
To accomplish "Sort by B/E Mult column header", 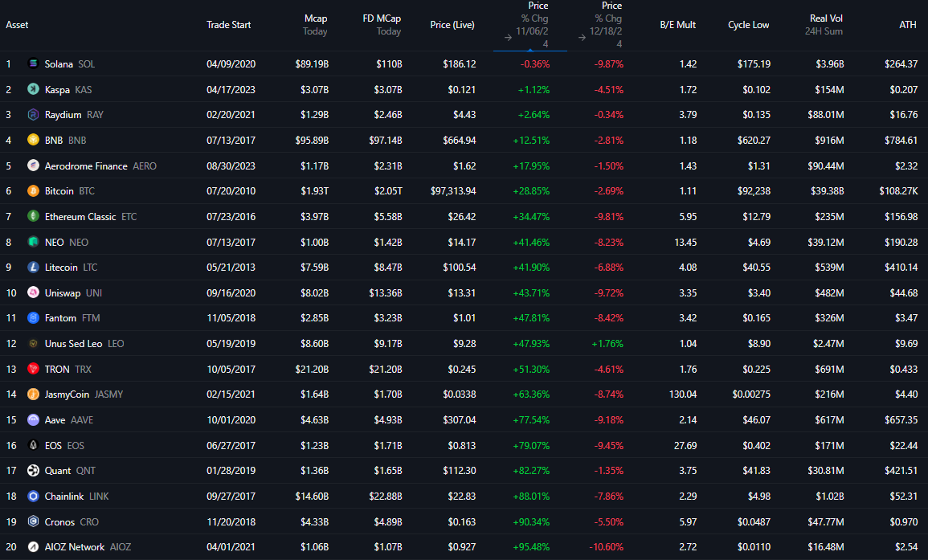I will [677, 25].
